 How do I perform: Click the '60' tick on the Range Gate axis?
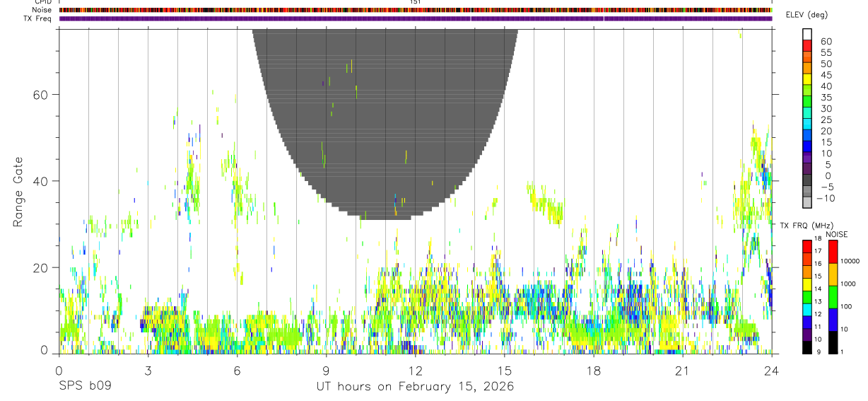[x=40, y=95]
